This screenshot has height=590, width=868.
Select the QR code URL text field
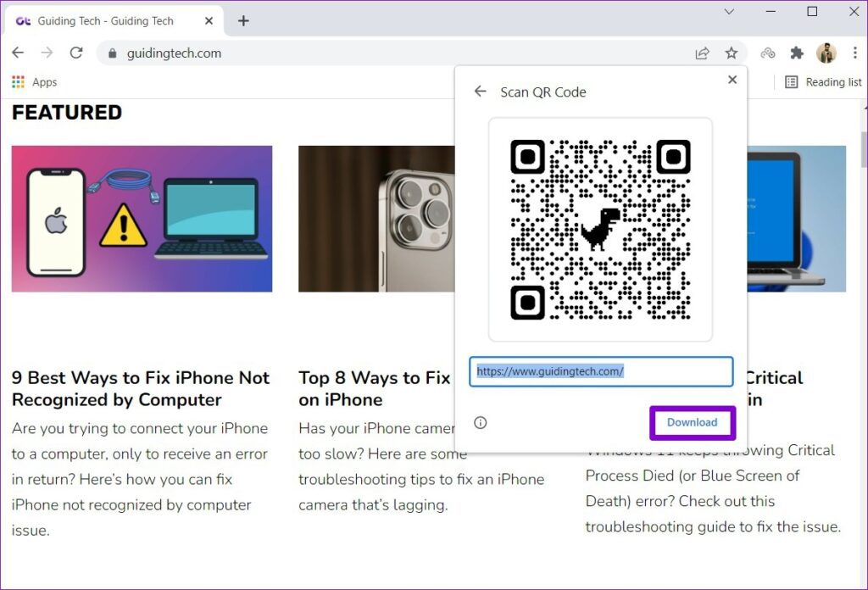click(x=601, y=371)
